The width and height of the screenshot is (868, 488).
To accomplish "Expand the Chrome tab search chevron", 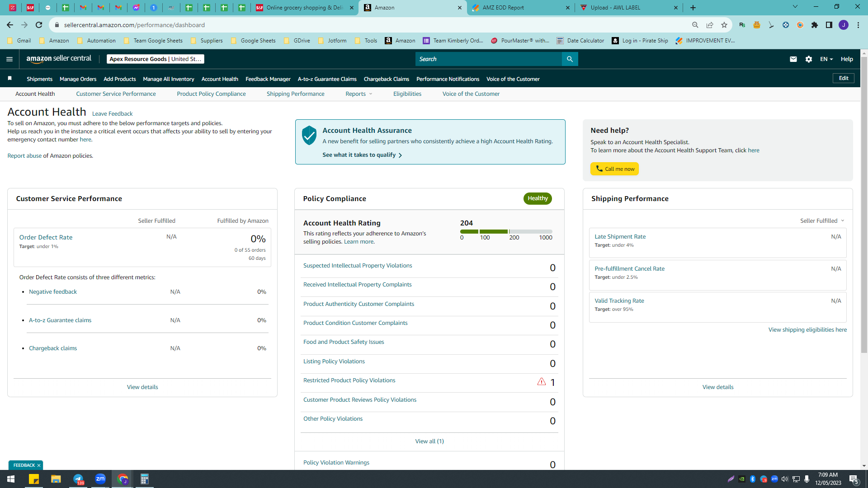I will tap(795, 7).
